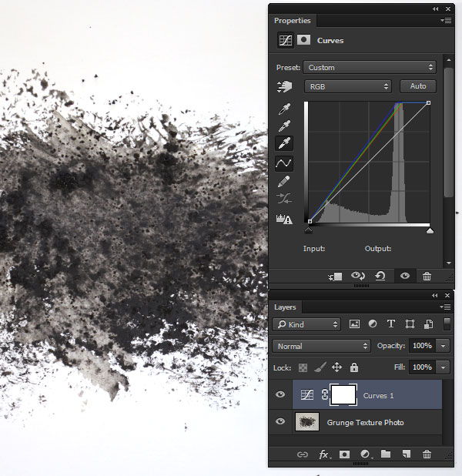Click the reset to adjustment defaults icon
Image resolution: width=462 pixels, height=476 pixels.
380,277
